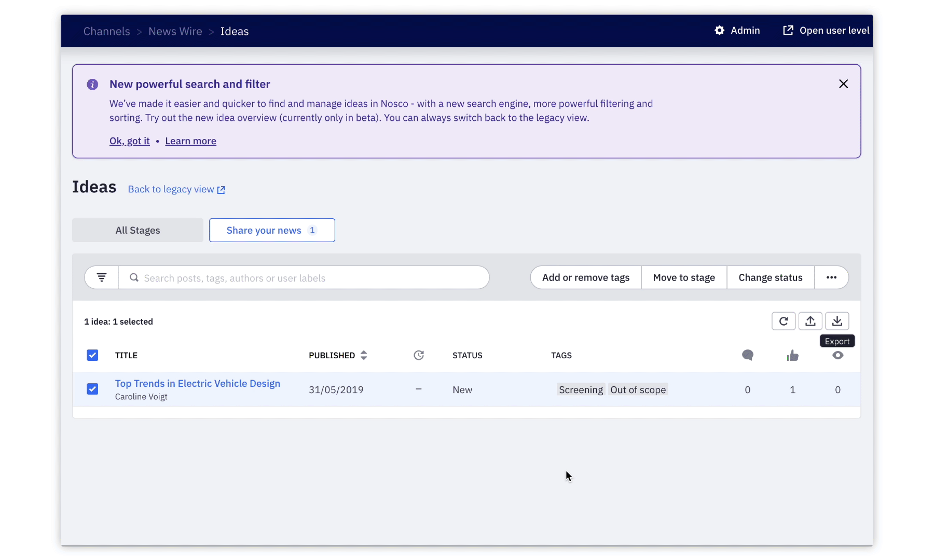Open user level external link icon
This screenshot has height=560, width=934.
[788, 31]
